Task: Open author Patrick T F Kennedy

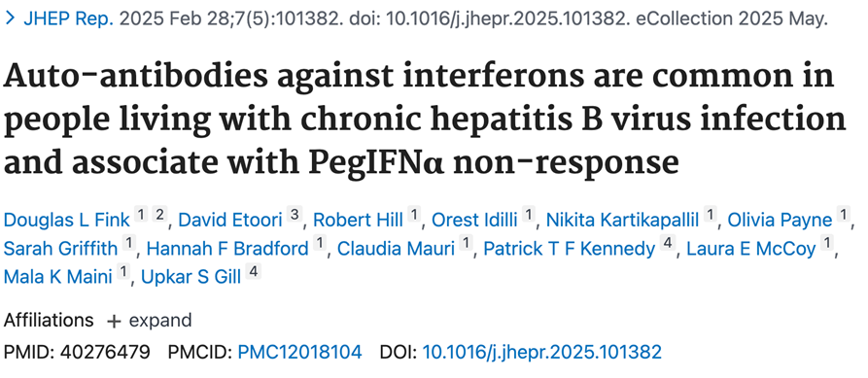Action: click(569, 249)
